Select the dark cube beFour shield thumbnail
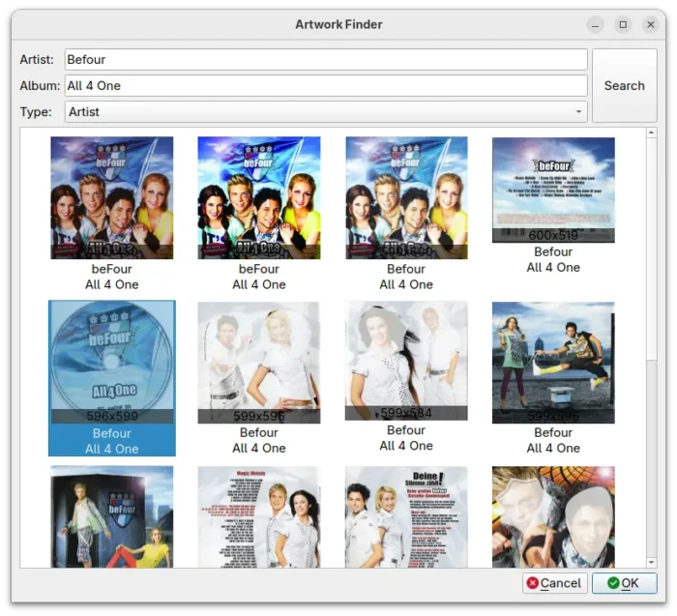 (x=112, y=516)
